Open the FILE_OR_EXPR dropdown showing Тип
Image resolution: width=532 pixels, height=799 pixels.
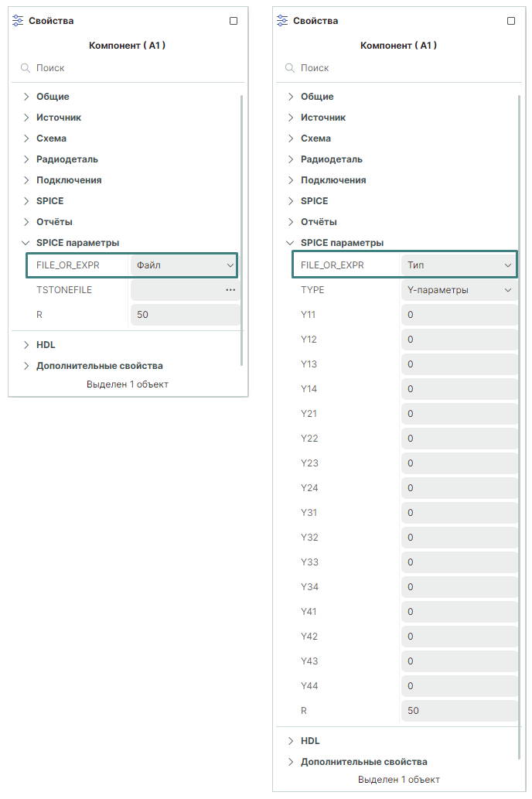(x=459, y=265)
